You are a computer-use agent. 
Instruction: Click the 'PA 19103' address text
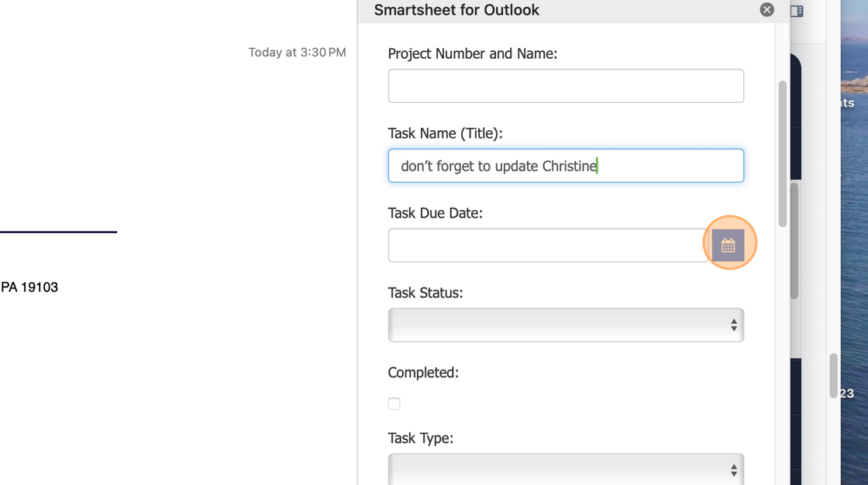(x=29, y=287)
